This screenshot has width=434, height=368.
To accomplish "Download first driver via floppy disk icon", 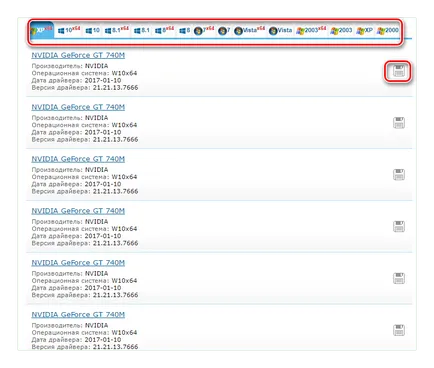I will coord(399,71).
